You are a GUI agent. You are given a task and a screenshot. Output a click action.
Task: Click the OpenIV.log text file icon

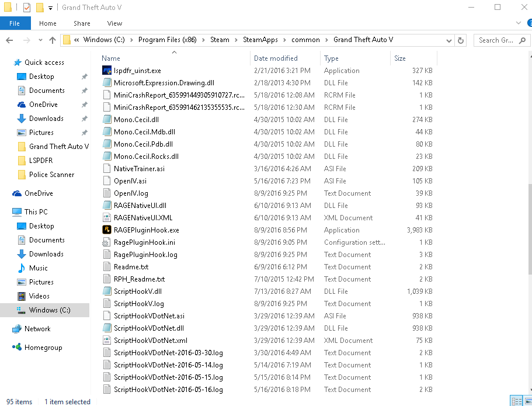click(x=106, y=193)
